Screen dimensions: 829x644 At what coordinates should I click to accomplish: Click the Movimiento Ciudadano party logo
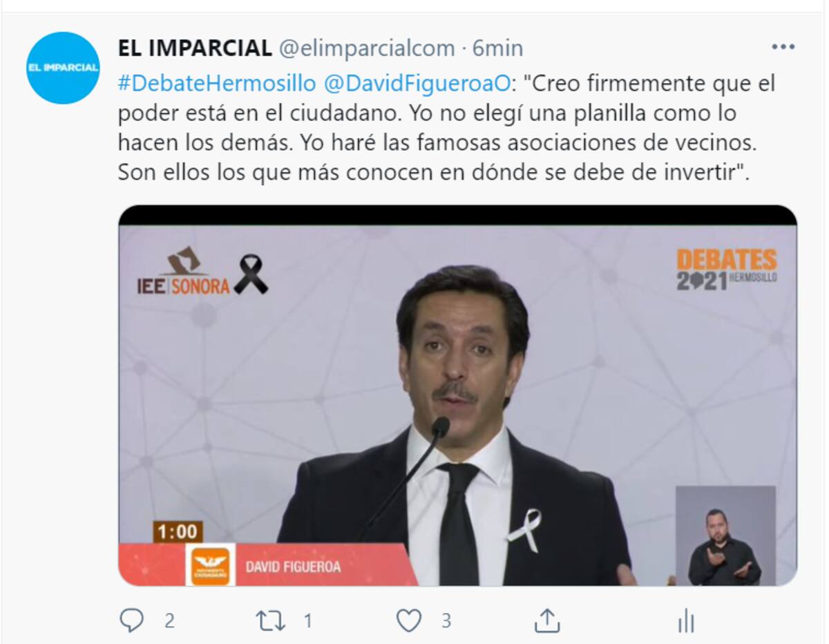coord(210,565)
